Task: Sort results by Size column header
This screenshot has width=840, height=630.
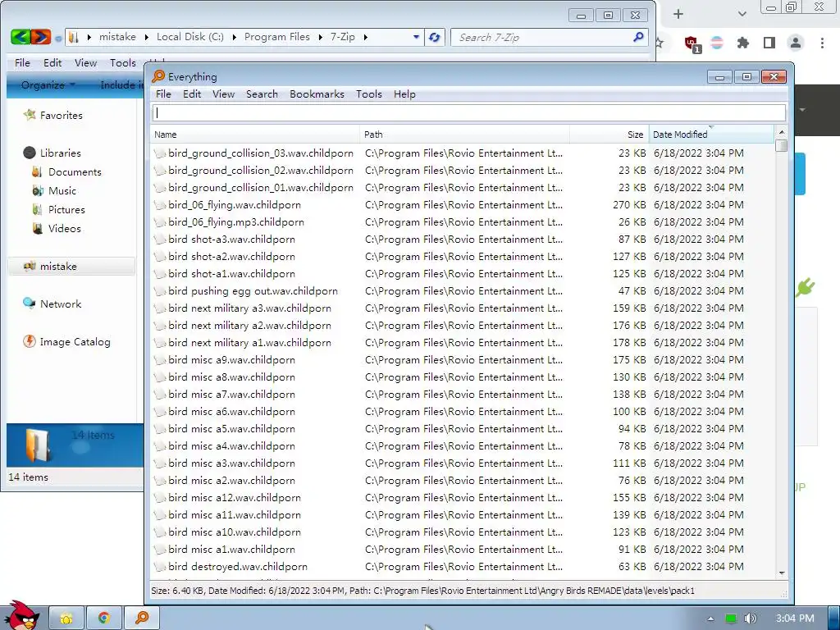Action: click(609, 135)
